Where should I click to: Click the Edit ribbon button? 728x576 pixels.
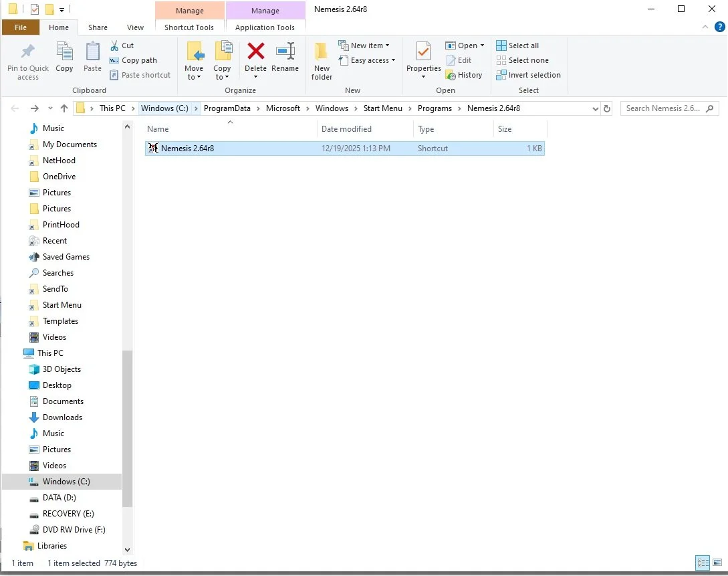pos(459,60)
